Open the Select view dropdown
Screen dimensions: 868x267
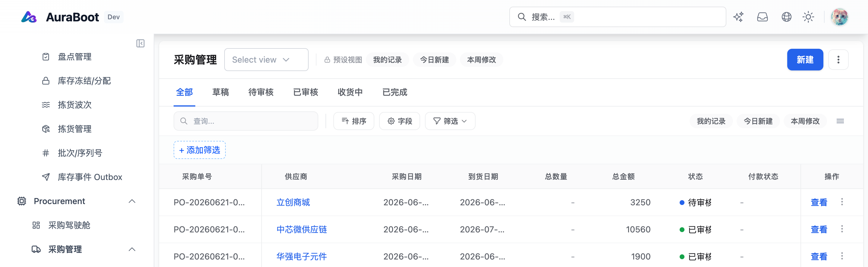[266, 60]
